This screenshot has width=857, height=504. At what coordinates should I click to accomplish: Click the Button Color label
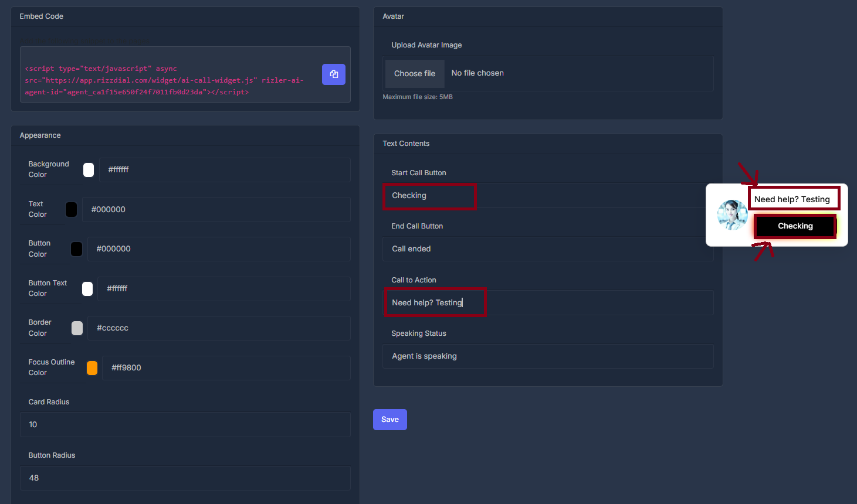[x=39, y=248]
